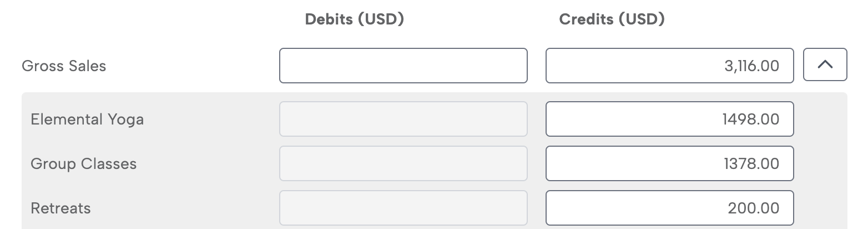Screen dimensions: 868x229
Task: Click the Elemental Yoga label
Action: 87,120
